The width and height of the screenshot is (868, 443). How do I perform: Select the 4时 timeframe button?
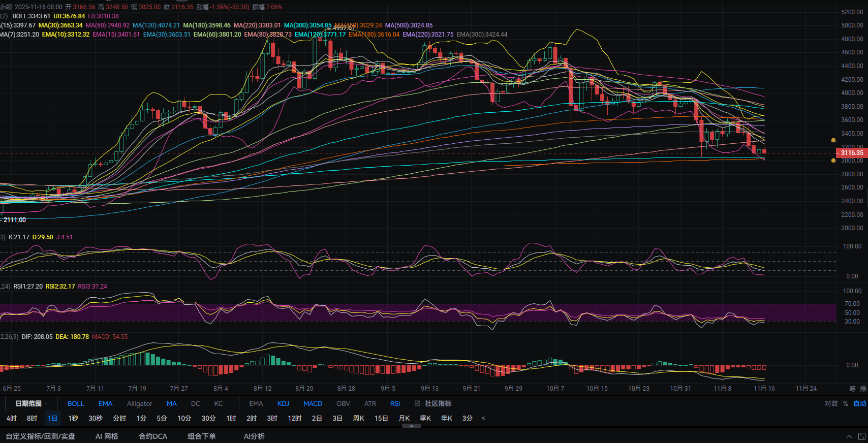tap(12, 418)
